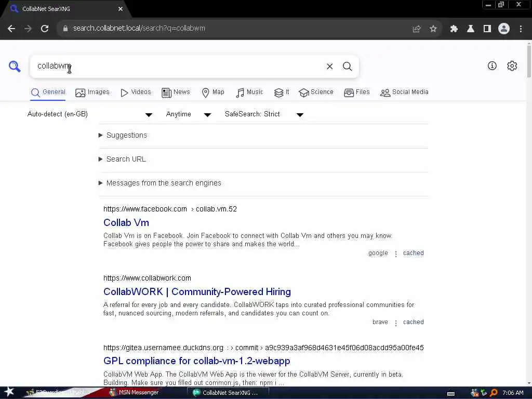Switch to the It category tab
Image resolution: width=532 pixels, height=399 pixels.
tap(282, 92)
